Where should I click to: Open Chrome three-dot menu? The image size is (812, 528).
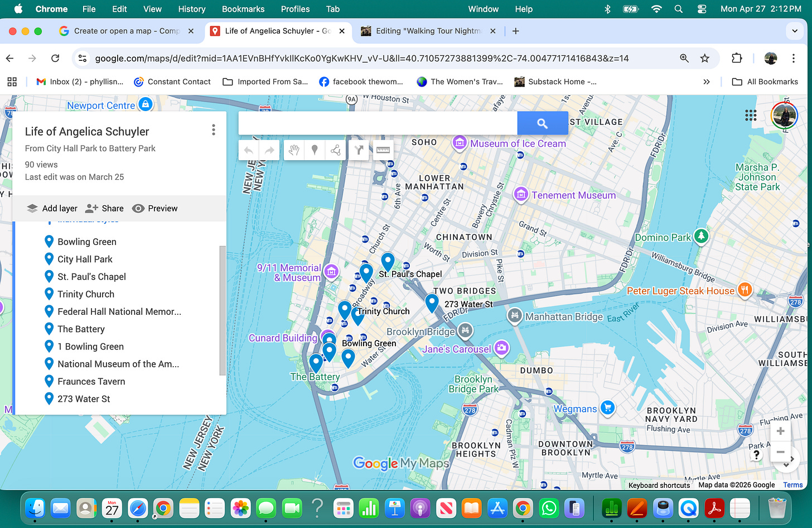[794, 58]
